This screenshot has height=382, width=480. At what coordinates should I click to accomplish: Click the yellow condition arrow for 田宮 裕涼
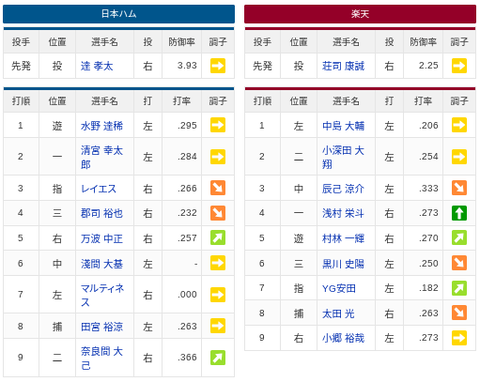218,326
